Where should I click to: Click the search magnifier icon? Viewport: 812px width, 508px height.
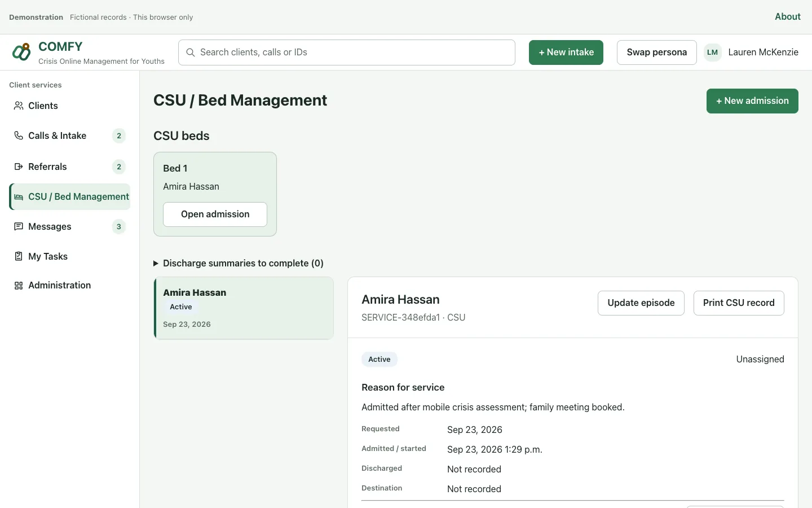(x=191, y=52)
